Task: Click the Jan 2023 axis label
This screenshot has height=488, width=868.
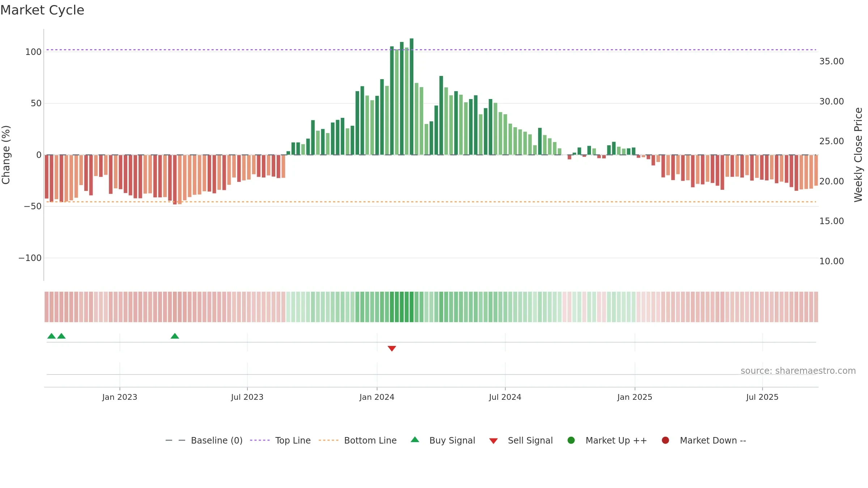Action: 120,397
